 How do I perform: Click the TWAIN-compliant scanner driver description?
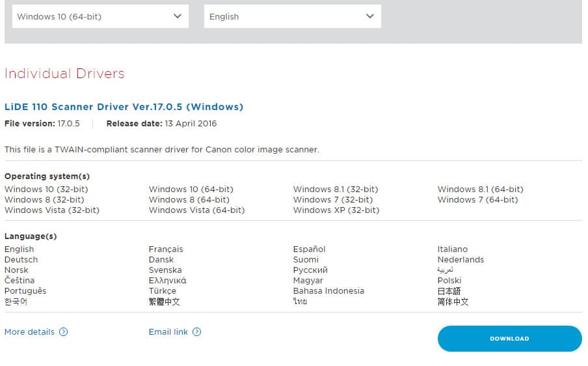coord(161,150)
